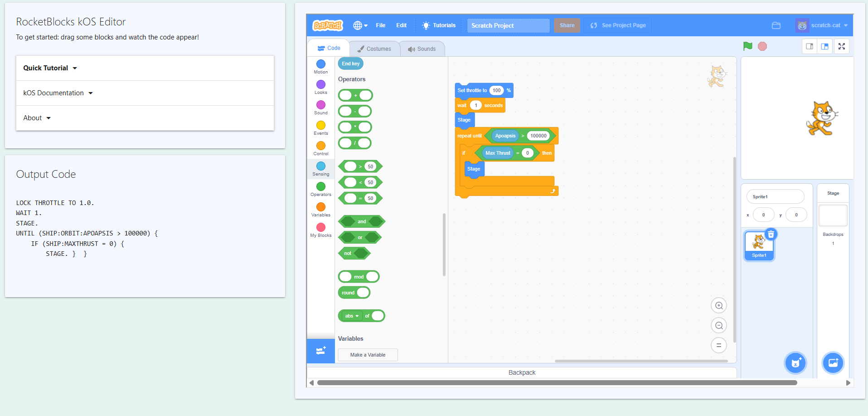Select the Sensing block category
The image size is (868, 416).
321,169
